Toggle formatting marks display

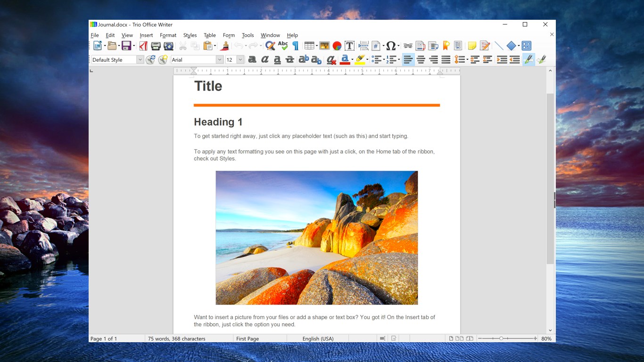295,46
